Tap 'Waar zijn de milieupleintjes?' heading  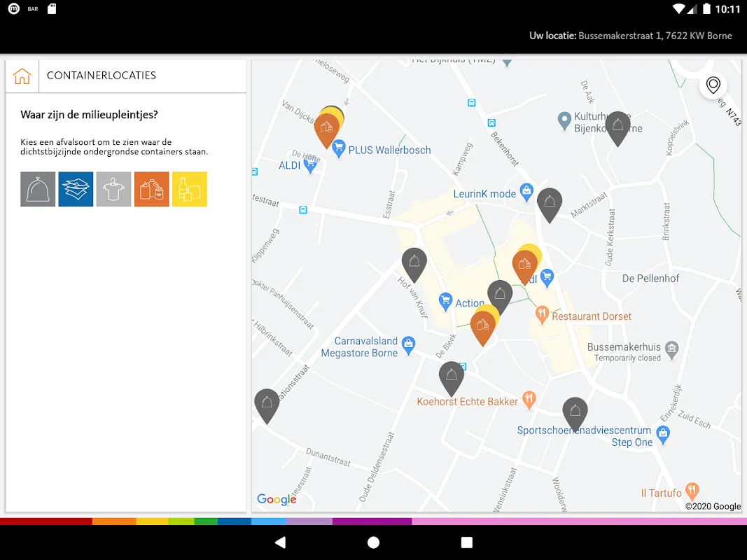coord(89,115)
